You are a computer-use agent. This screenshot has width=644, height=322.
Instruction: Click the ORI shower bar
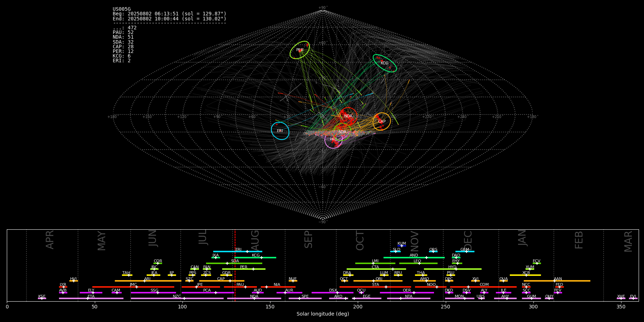coord(378,281)
